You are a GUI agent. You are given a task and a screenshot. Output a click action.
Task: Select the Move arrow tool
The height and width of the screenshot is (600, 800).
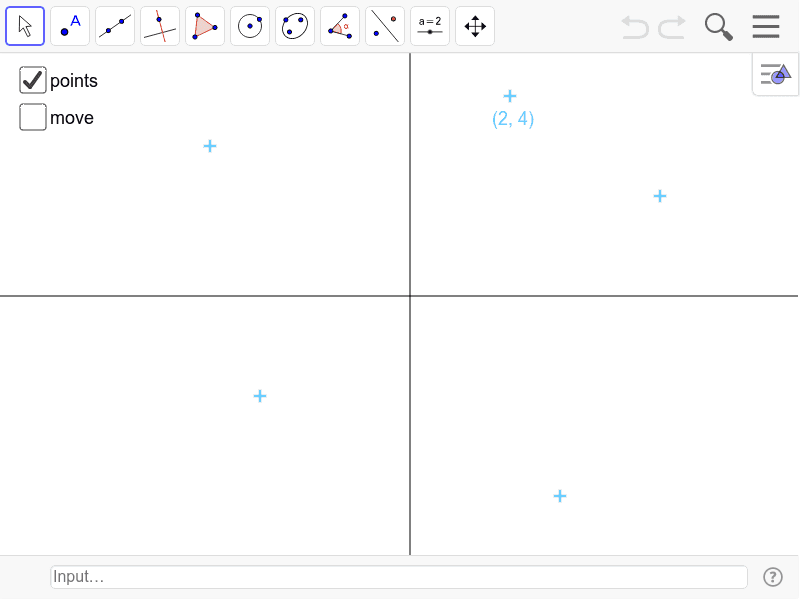coord(25,26)
